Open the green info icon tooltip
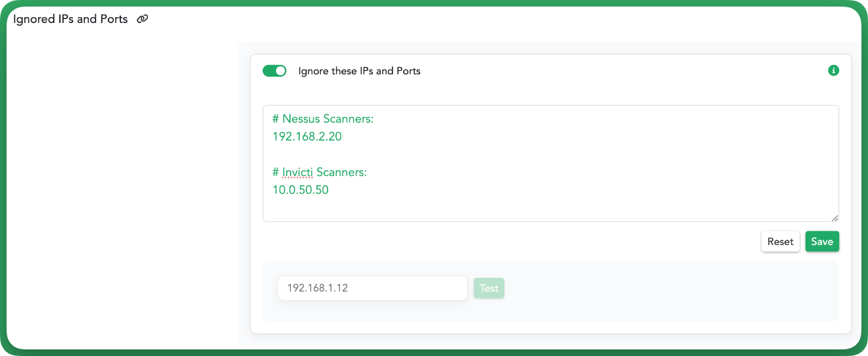This screenshot has height=356, width=868. (834, 70)
